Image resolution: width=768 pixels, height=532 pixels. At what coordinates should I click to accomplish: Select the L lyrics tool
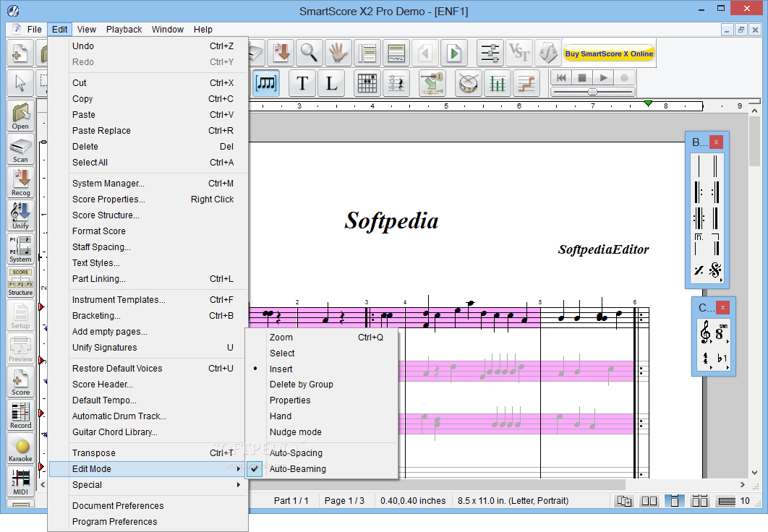pyautogui.click(x=332, y=82)
